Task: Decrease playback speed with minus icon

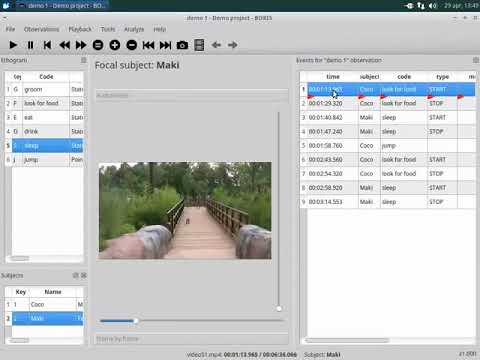Action: [x=132, y=45]
